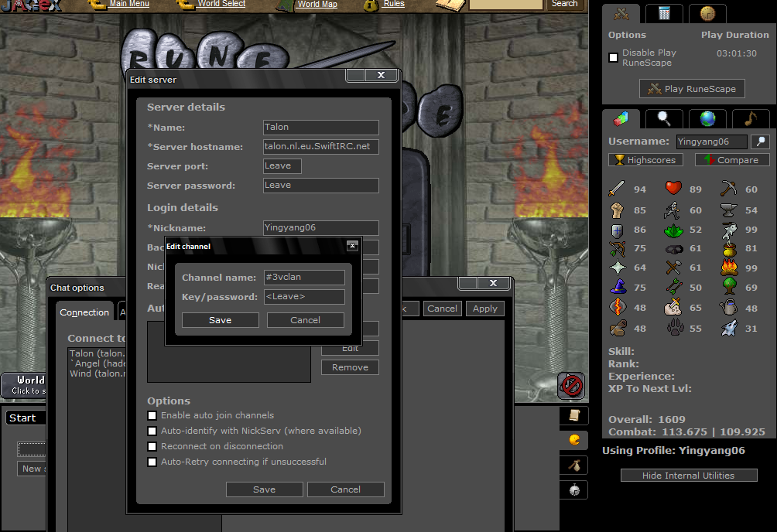Image resolution: width=777 pixels, height=532 pixels.
Task: Click the Woodcutting tree icon
Action: pos(729,286)
